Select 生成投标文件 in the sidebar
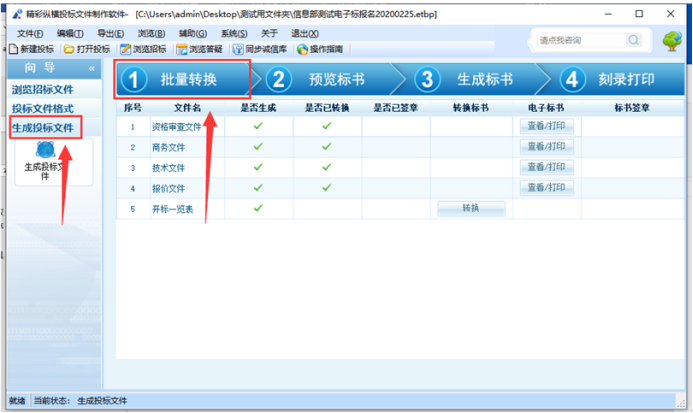Viewport: 693px width, 413px height. (42, 128)
